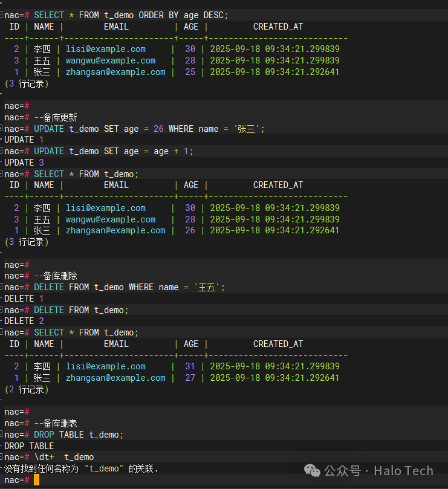The image size is (448, 489).
Task: Click the EMAIL header in the last query result
Action: pyautogui.click(x=116, y=344)
